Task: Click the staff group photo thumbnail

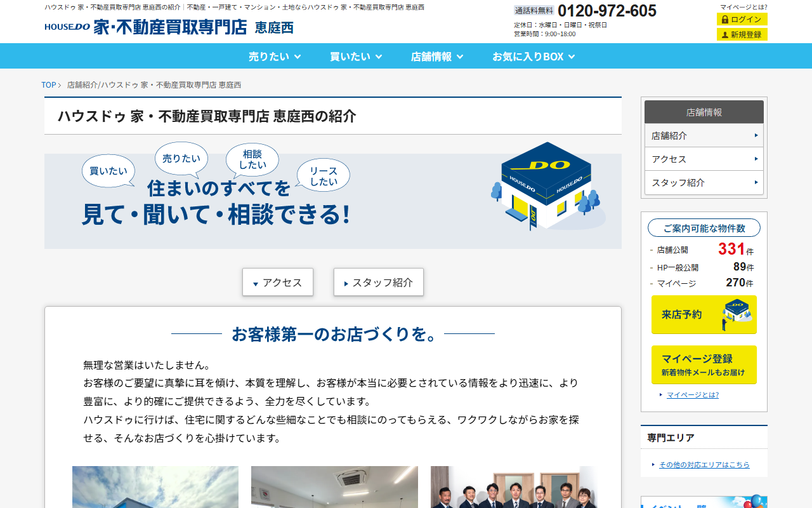Action: pyautogui.click(x=514, y=487)
